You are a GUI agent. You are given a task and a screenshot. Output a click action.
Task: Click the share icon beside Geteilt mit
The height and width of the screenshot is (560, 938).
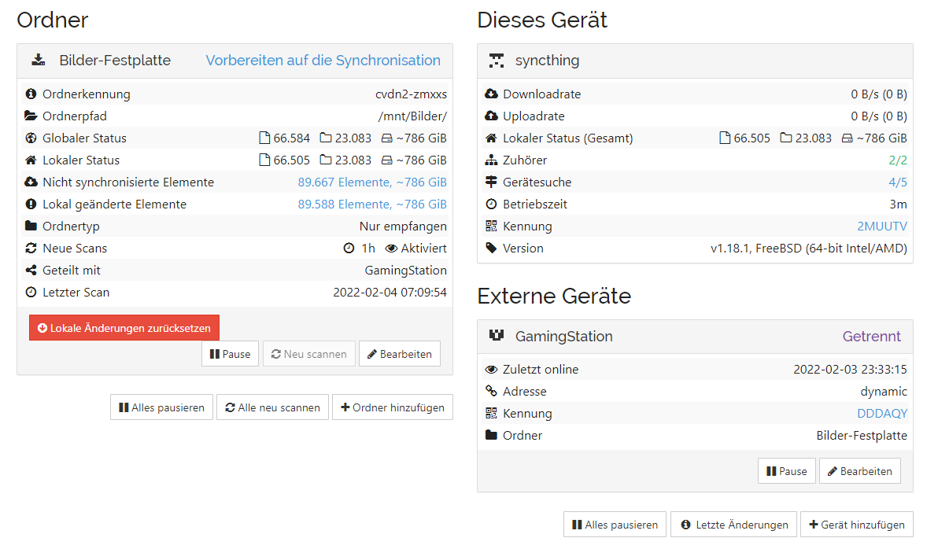point(31,271)
